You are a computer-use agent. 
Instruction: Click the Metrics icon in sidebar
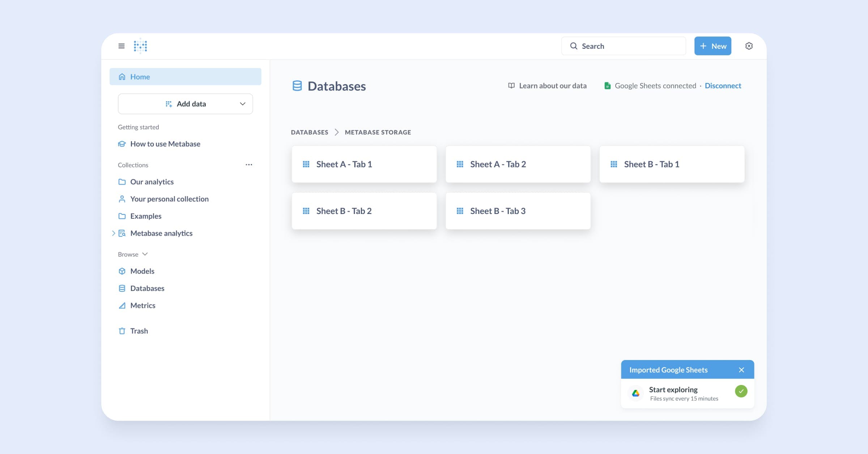(122, 305)
